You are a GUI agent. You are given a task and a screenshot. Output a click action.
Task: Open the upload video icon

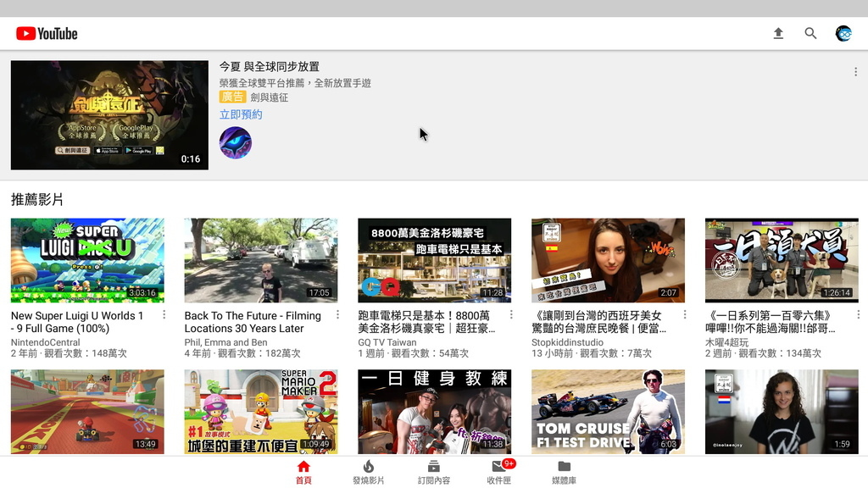pos(778,33)
